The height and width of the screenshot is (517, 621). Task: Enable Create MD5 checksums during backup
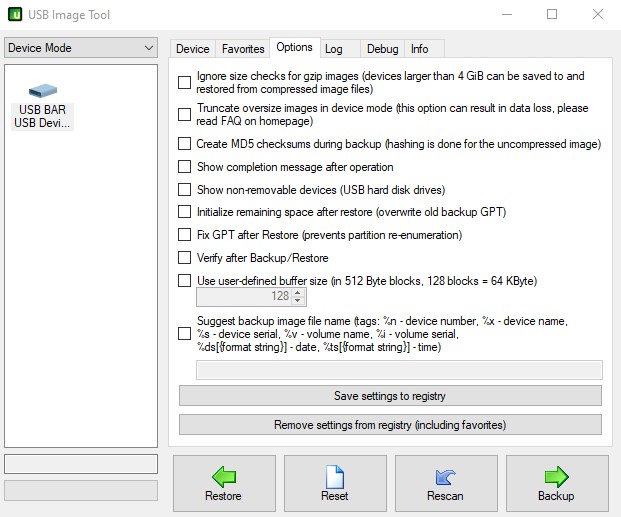[x=184, y=144]
